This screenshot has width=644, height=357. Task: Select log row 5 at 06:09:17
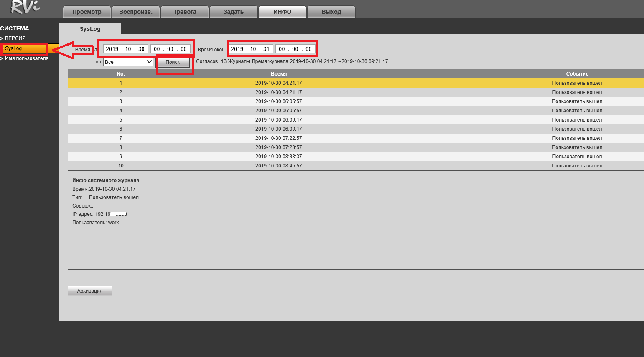356,120
